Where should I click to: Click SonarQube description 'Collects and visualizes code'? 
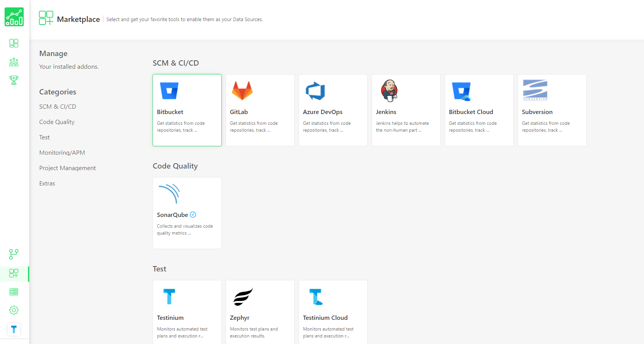click(x=185, y=226)
